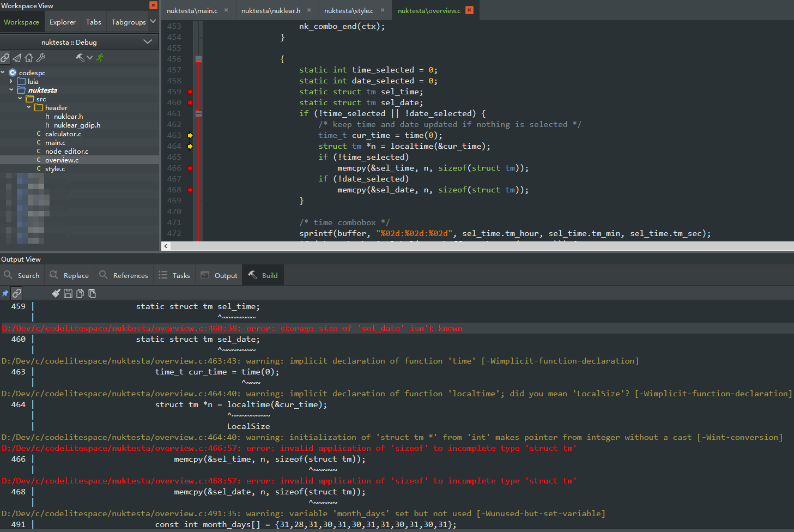
Task: Collapse the header folder in the tree
Action: pyautogui.click(x=28, y=107)
